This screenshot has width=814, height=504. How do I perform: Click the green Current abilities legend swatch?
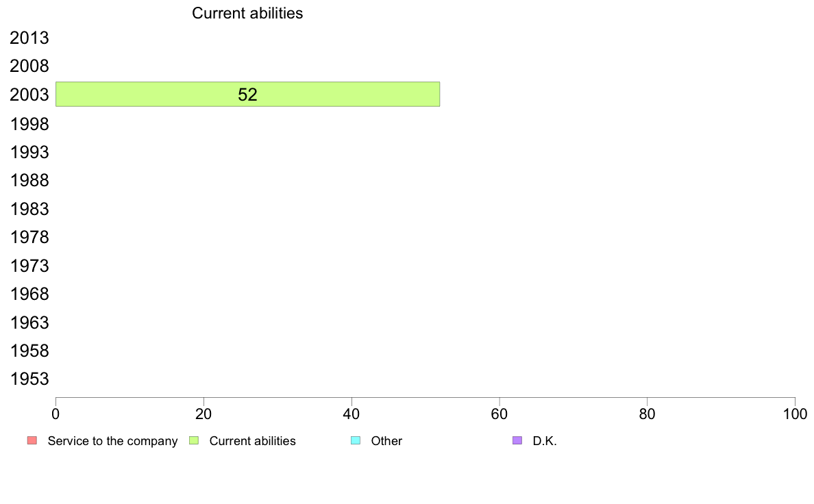(x=194, y=441)
